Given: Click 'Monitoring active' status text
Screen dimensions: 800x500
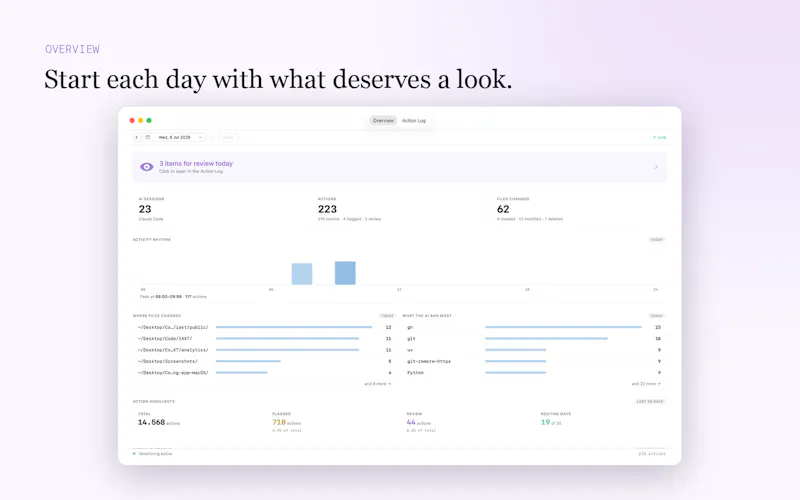Looking at the screenshot, I should click(x=155, y=454).
